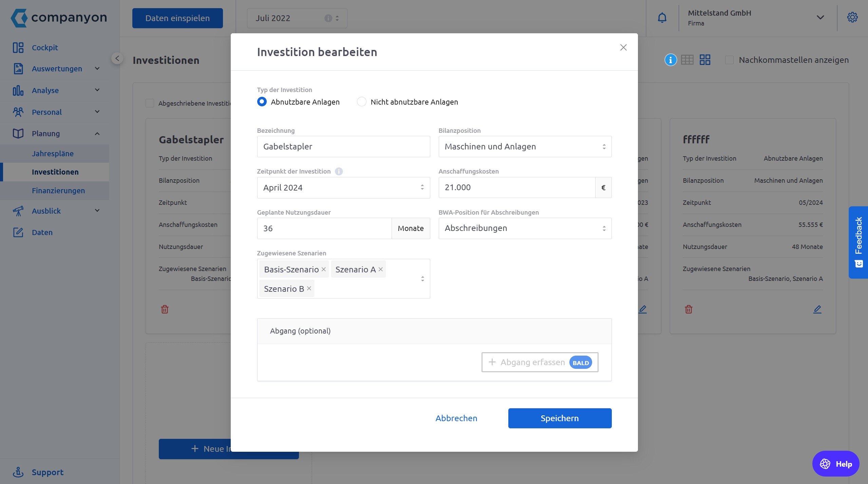
Task: Delete the Gabelstapler investment card
Action: 165,309
